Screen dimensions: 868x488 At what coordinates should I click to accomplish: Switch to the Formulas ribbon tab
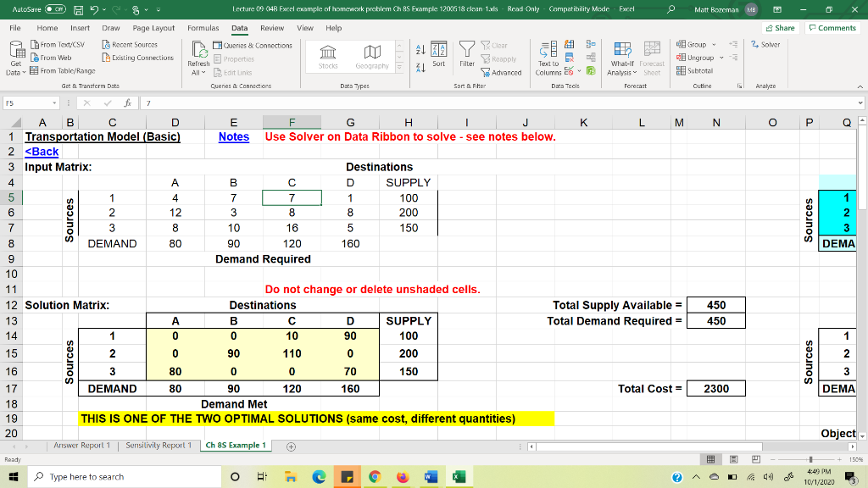(203, 27)
